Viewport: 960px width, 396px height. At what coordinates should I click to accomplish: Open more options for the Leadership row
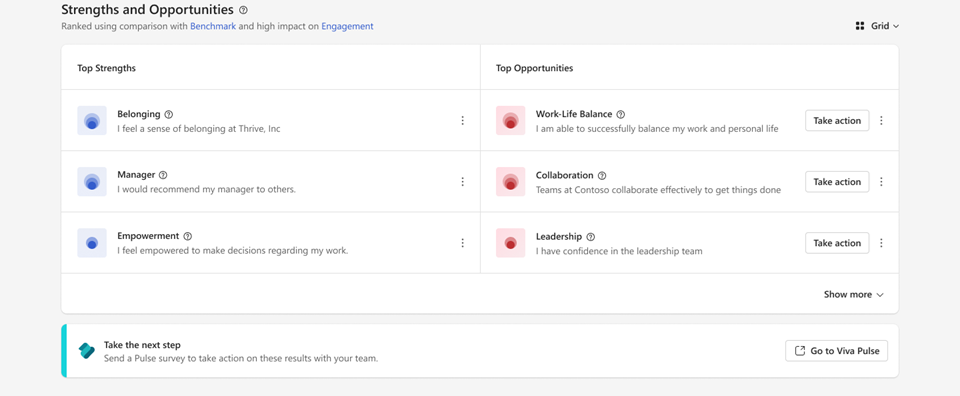point(882,243)
